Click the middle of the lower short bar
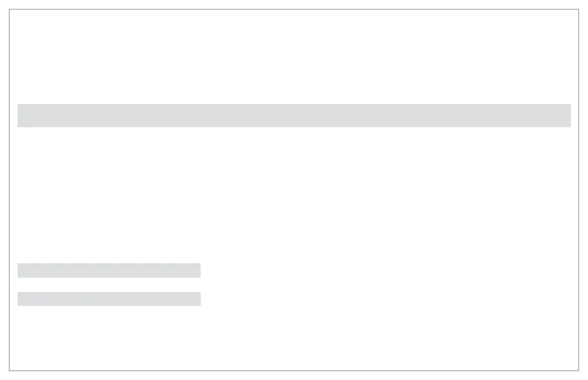 click(109, 298)
